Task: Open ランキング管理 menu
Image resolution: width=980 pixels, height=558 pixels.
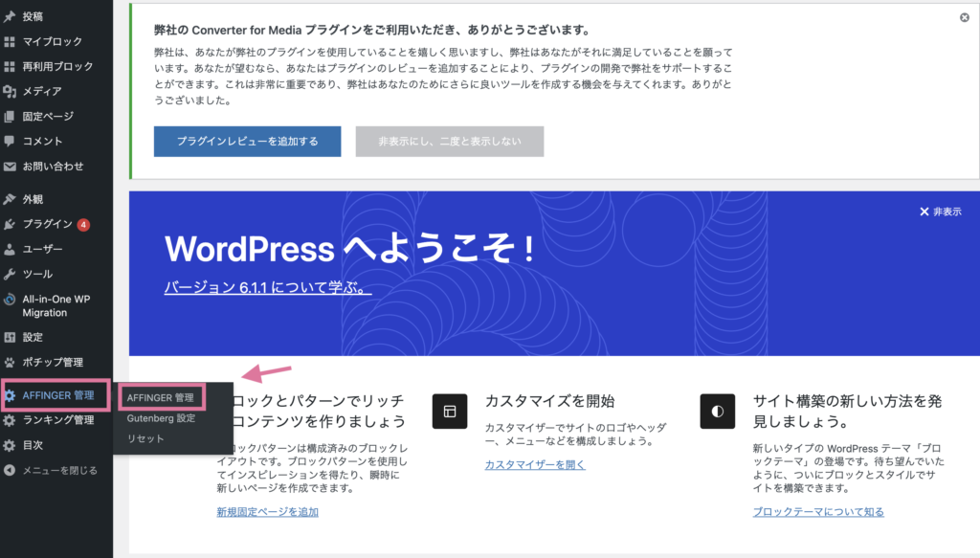Action: tap(56, 420)
